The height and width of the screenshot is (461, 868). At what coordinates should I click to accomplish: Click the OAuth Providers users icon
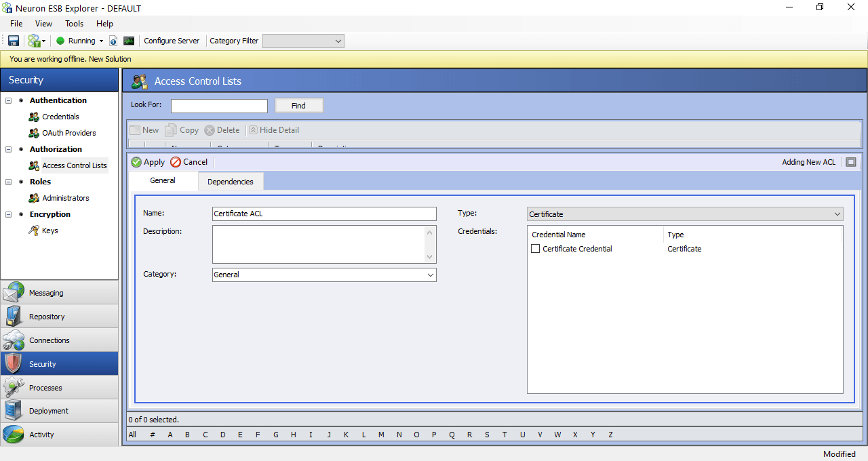[34, 133]
